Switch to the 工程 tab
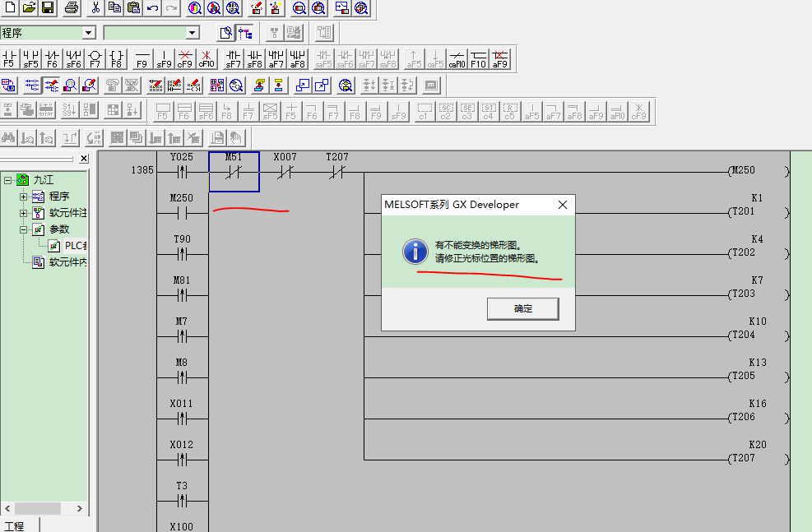The height and width of the screenshot is (532, 812). 15,525
